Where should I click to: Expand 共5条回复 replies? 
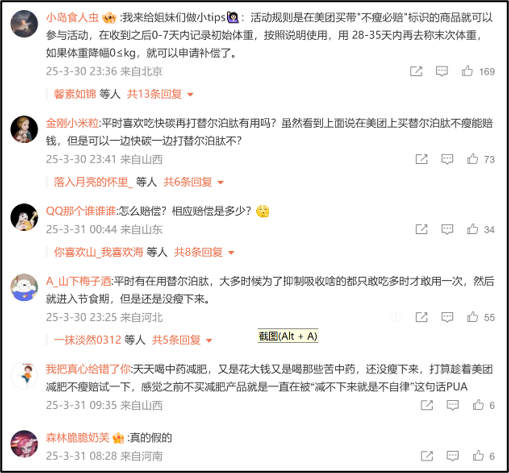(x=182, y=340)
